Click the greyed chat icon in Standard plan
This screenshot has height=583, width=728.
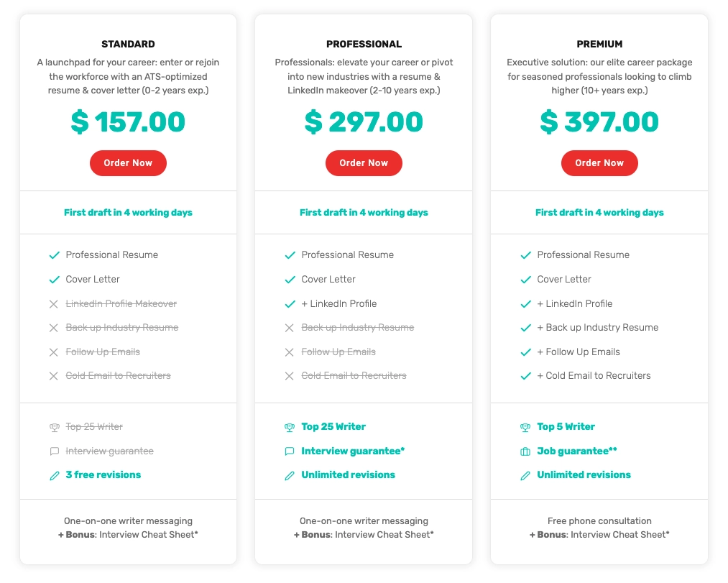click(54, 451)
